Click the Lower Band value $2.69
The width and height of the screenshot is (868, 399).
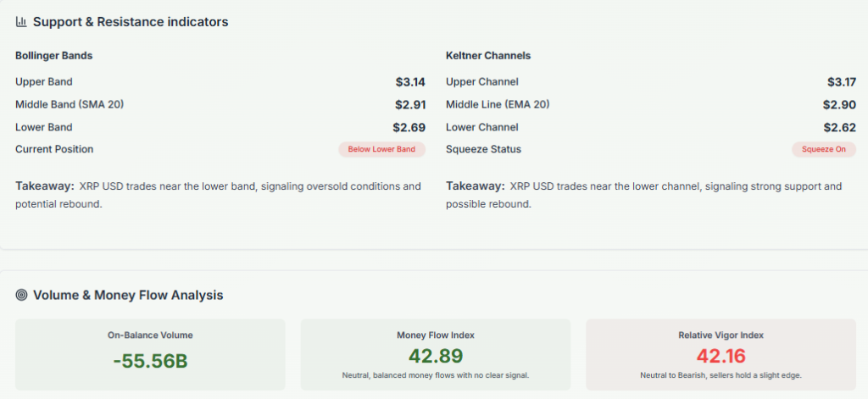pos(409,128)
